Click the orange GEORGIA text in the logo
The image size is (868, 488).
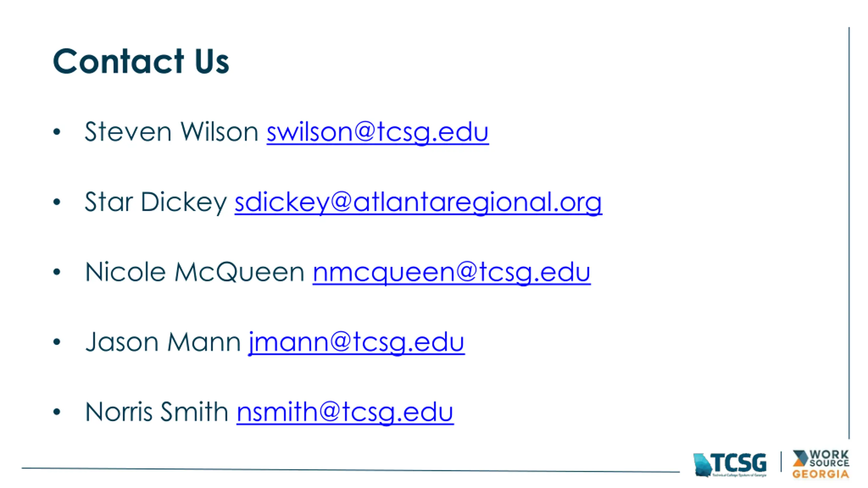pyautogui.click(x=821, y=474)
